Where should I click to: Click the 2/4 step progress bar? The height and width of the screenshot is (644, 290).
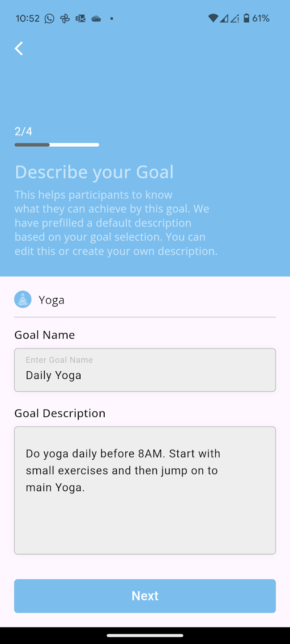pos(56,144)
